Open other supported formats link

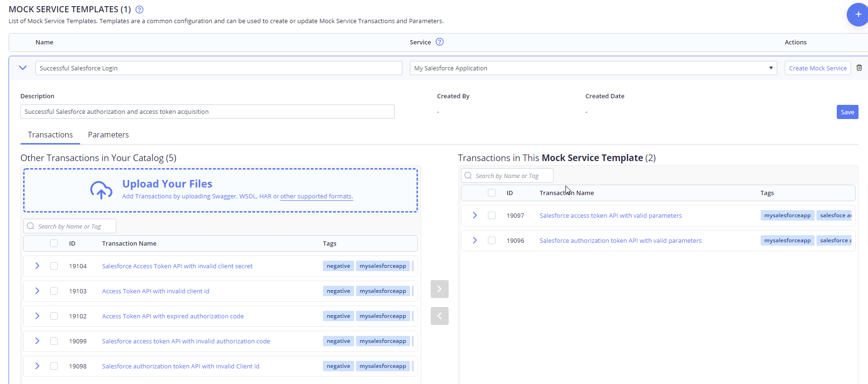(316, 196)
